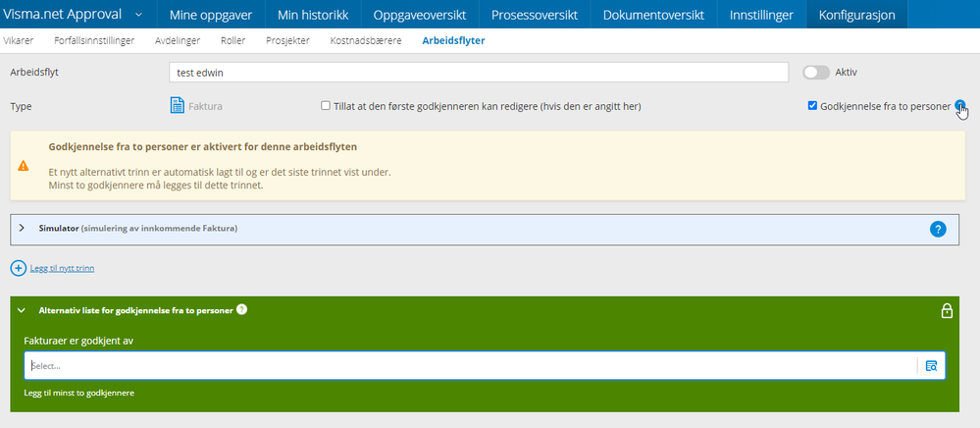
Task: Check Tillat at den første godkjenneren kan redigere
Action: pos(326,106)
